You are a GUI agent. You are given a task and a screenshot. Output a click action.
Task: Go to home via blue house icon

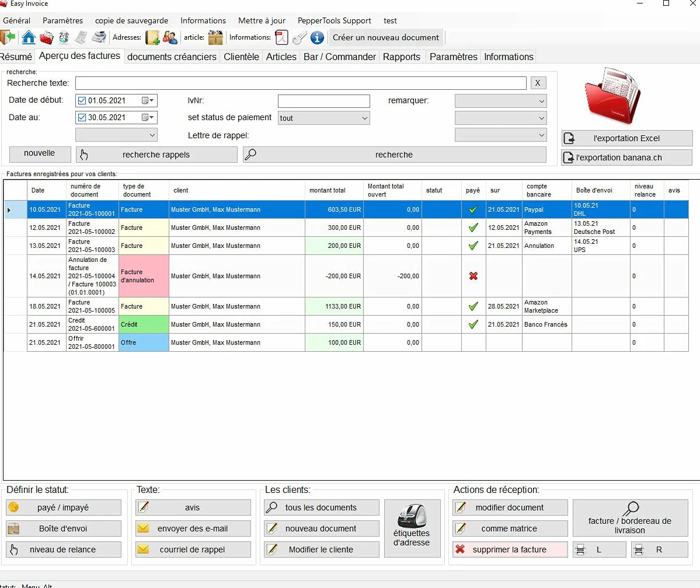(29, 37)
